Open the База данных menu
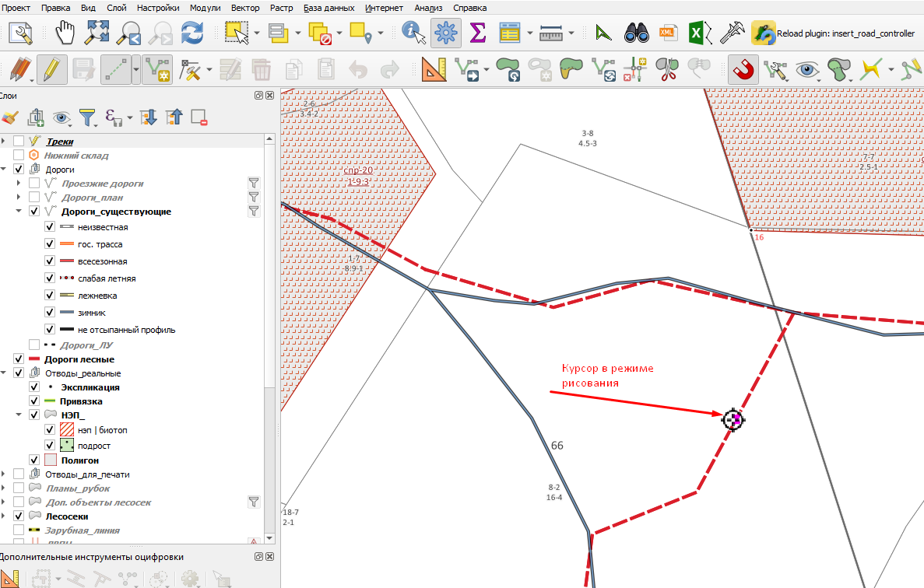Image resolution: width=924 pixels, height=588 pixels. (328, 8)
